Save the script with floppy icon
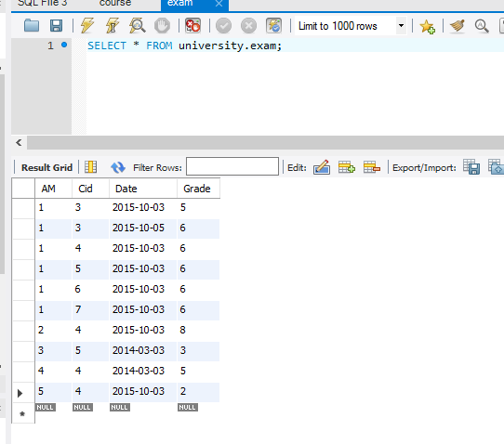The height and width of the screenshot is (444, 504). [56, 26]
